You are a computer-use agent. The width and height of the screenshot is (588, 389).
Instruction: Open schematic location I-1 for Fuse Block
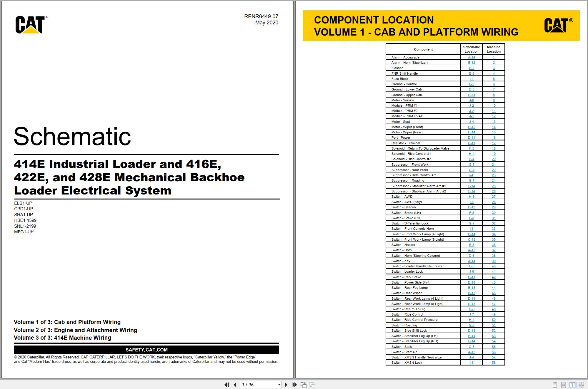pyautogui.click(x=472, y=79)
